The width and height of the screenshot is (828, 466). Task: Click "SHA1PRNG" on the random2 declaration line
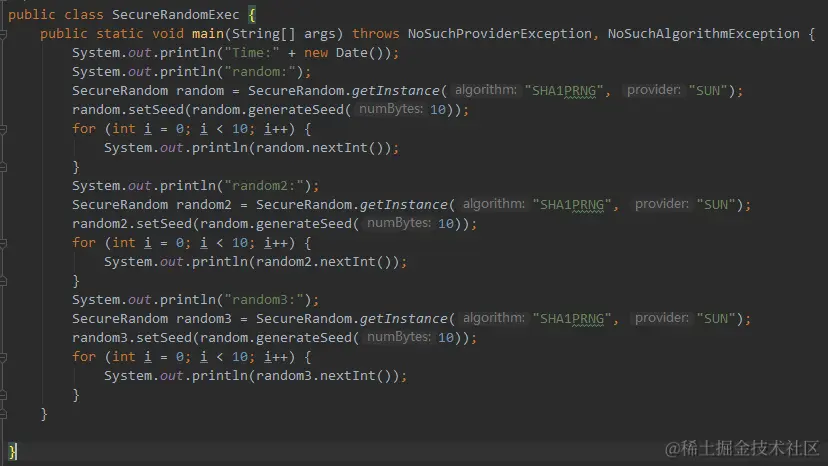pos(572,205)
